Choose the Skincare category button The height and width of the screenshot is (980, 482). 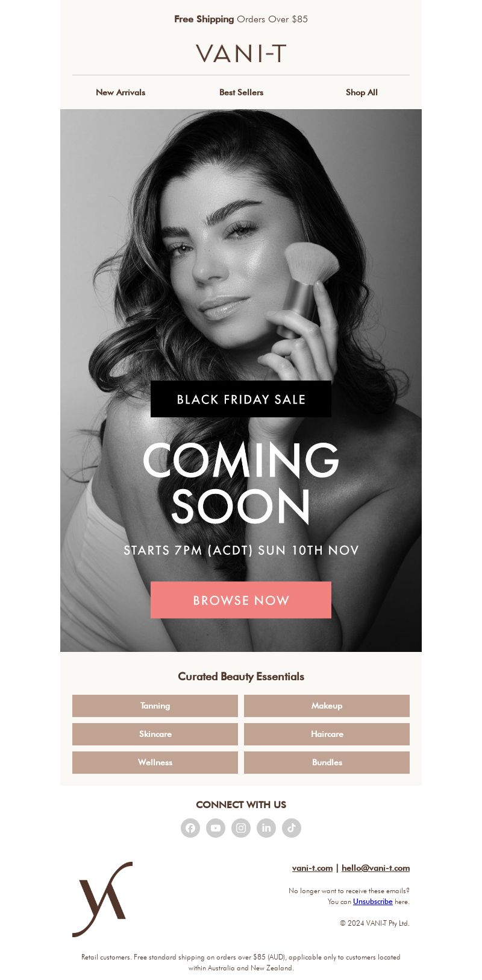[x=155, y=734]
